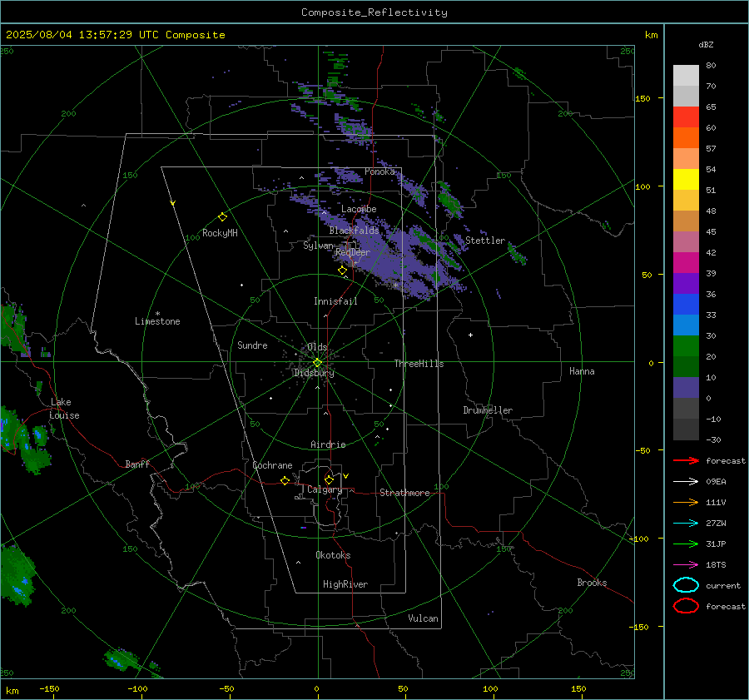Screen dimensions: 749x700
Task: Click the Calgary city label
Action: pos(325,489)
